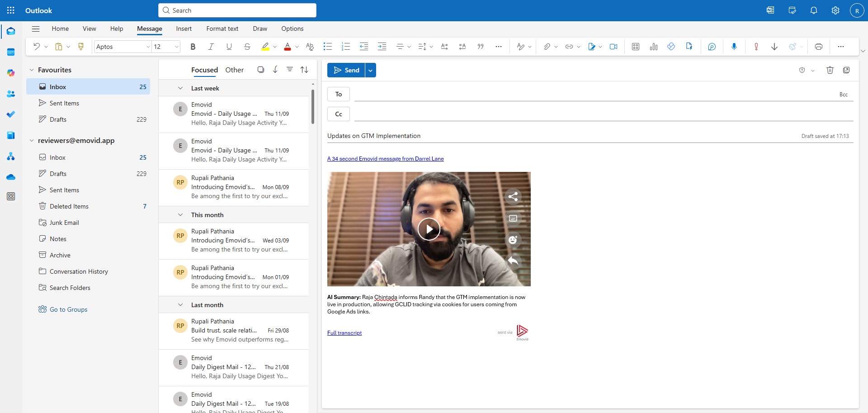
Task: Open the Insert ribbon tab
Action: pyautogui.click(x=184, y=28)
